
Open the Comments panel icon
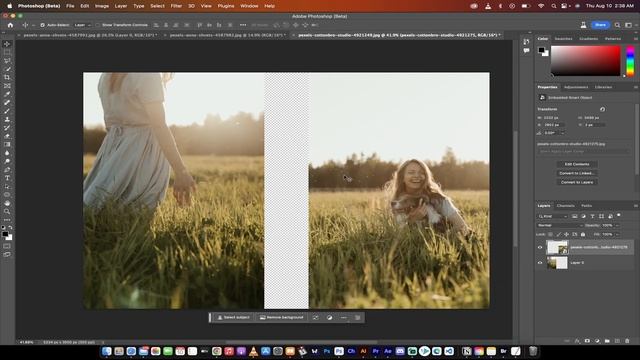click(x=526, y=51)
